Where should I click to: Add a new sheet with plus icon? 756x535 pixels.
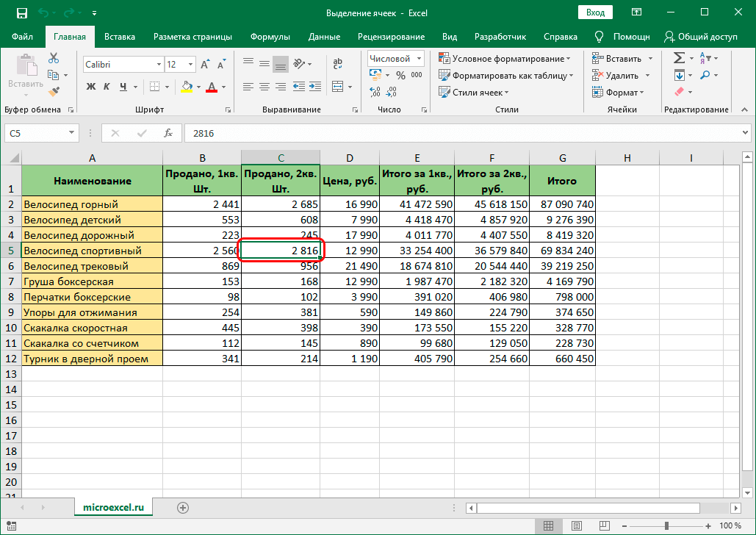point(183,507)
